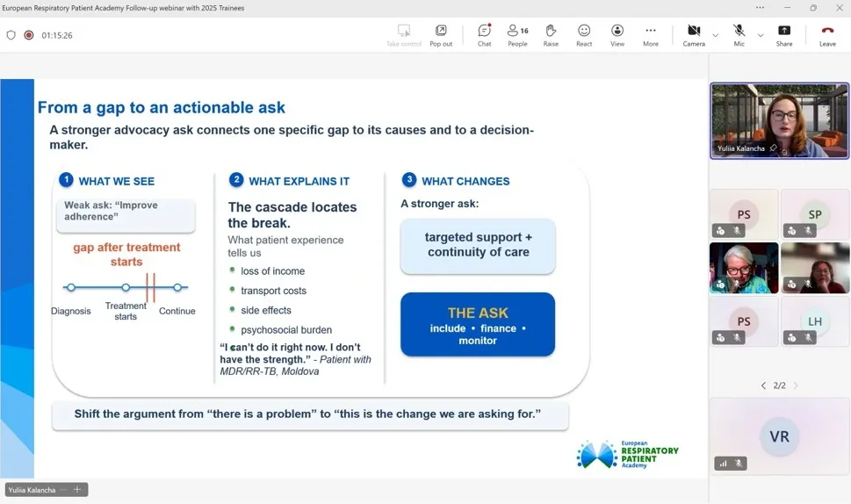Click the slide title "From a gap to an actionable ask"

point(162,107)
